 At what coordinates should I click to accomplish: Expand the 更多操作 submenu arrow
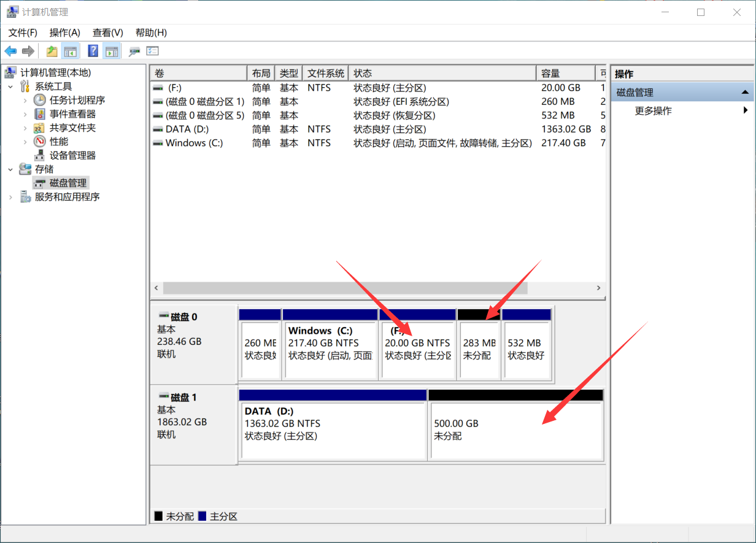pos(746,110)
